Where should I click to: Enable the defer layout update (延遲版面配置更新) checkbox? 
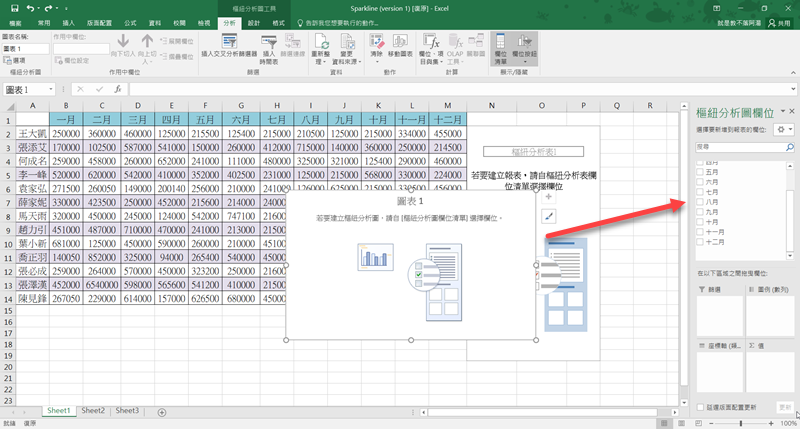(699, 408)
